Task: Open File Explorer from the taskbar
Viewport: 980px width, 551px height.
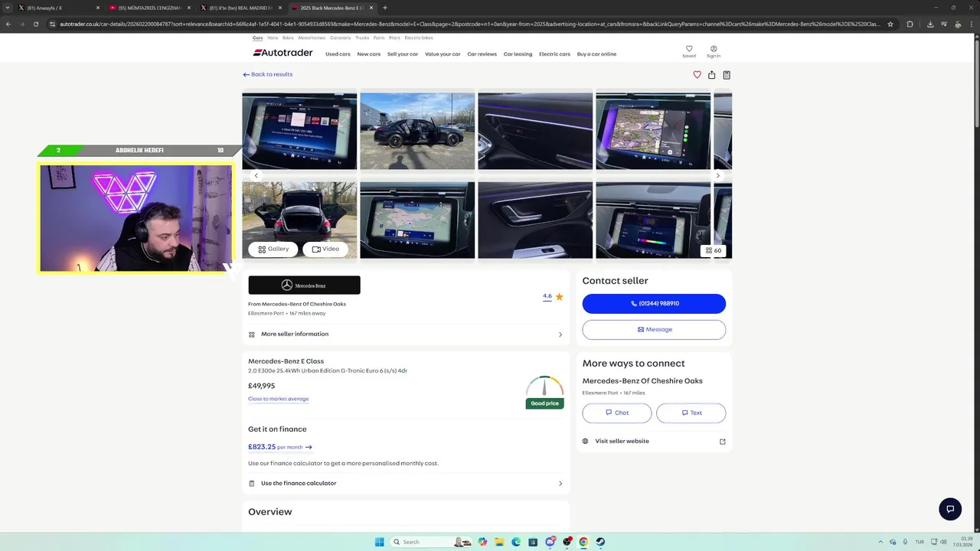Action: click(x=499, y=542)
